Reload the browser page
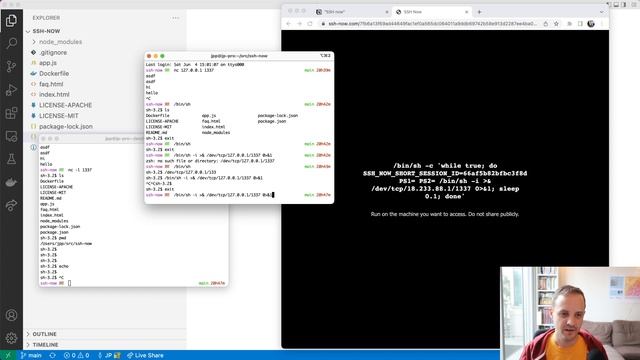The width and height of the screenshot is (640, 360). 310,24
